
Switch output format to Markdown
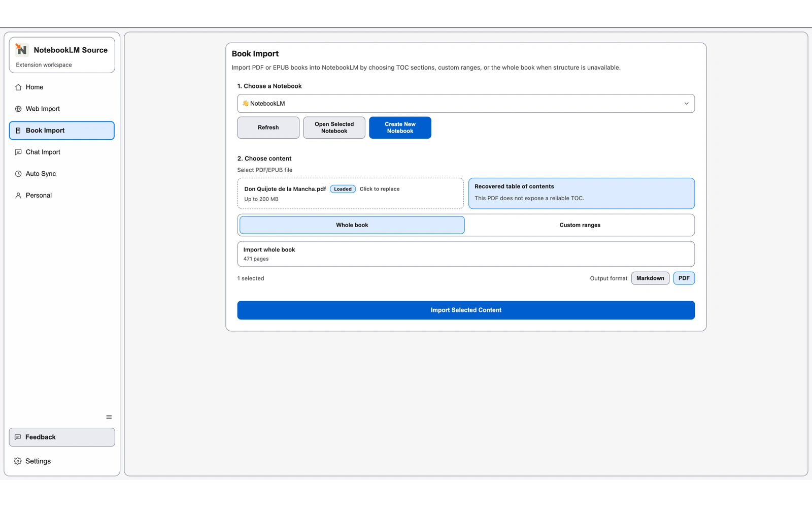pyautogui.click(x=650, y=278)
